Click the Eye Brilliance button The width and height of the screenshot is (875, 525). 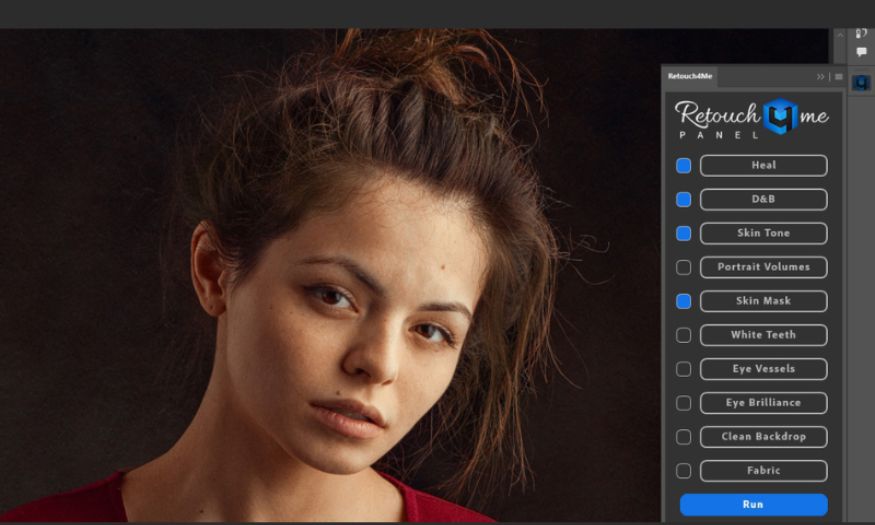763,403
